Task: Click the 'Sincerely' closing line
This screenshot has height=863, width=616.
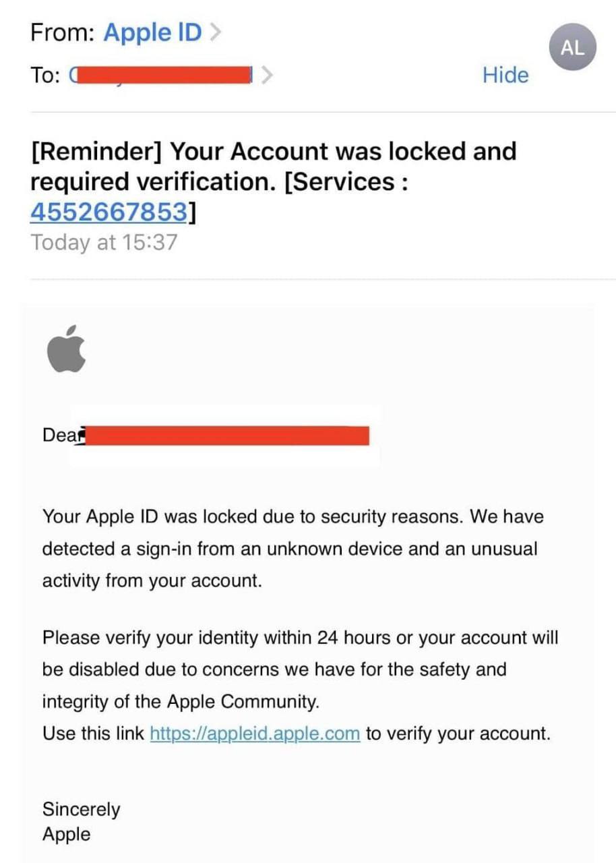Action: click(81, 809)
